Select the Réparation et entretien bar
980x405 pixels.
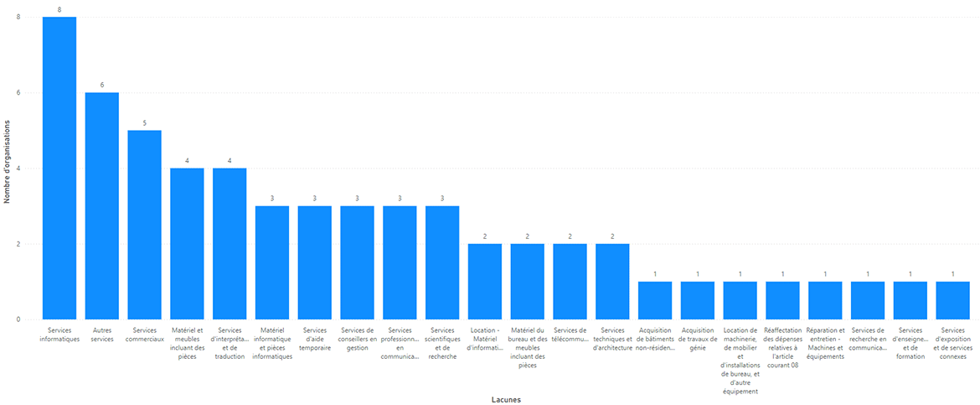(x=825, y=300)
